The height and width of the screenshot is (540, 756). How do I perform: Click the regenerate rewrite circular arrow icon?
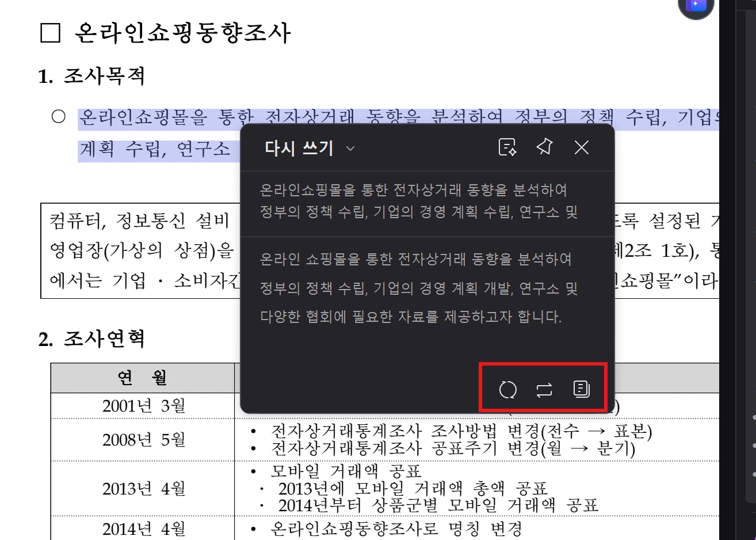(x=507, y=390)
